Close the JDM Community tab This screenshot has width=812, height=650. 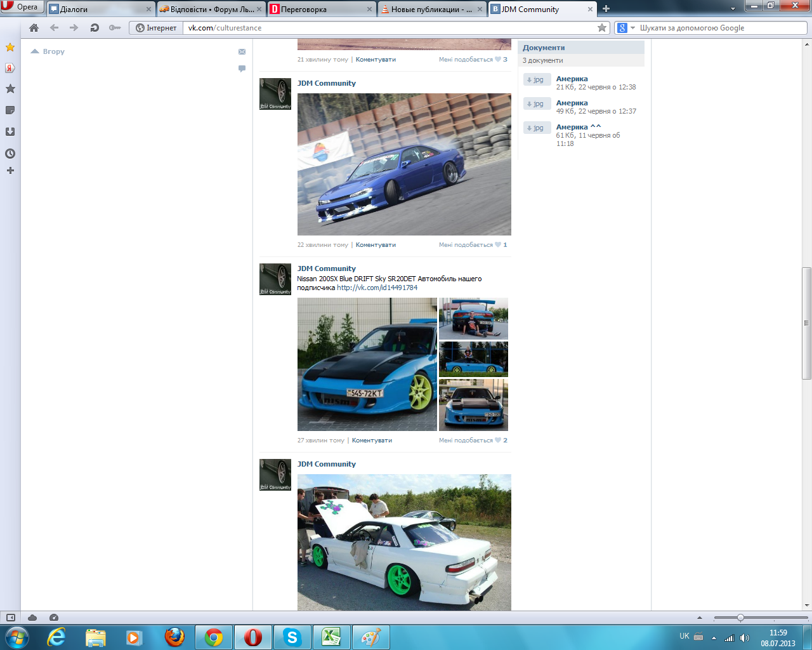pyautogui.click(x=590, y=10)
